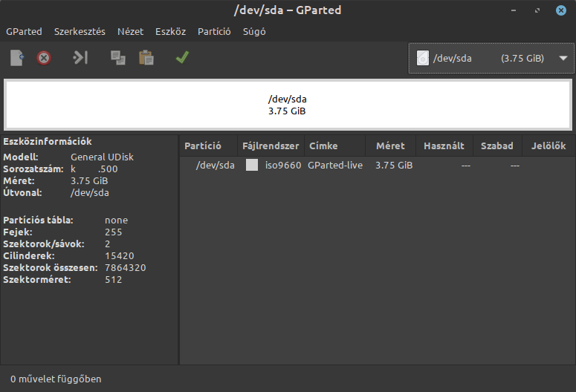Screen dimensions: 576x392
Task: Open the Nézet menu
Action: pyautogui.click(x=130, y=32)
